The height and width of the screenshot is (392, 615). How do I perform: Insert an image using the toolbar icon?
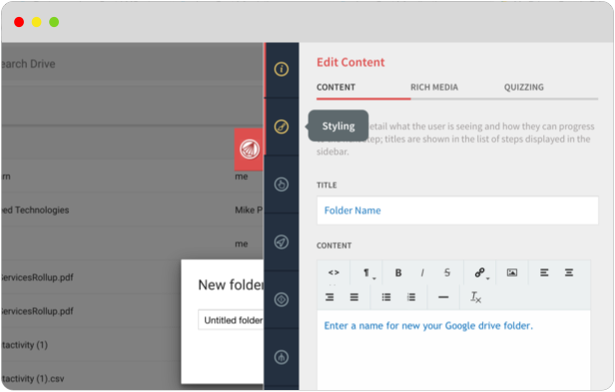pyautogui.click(x=512, y=272)
